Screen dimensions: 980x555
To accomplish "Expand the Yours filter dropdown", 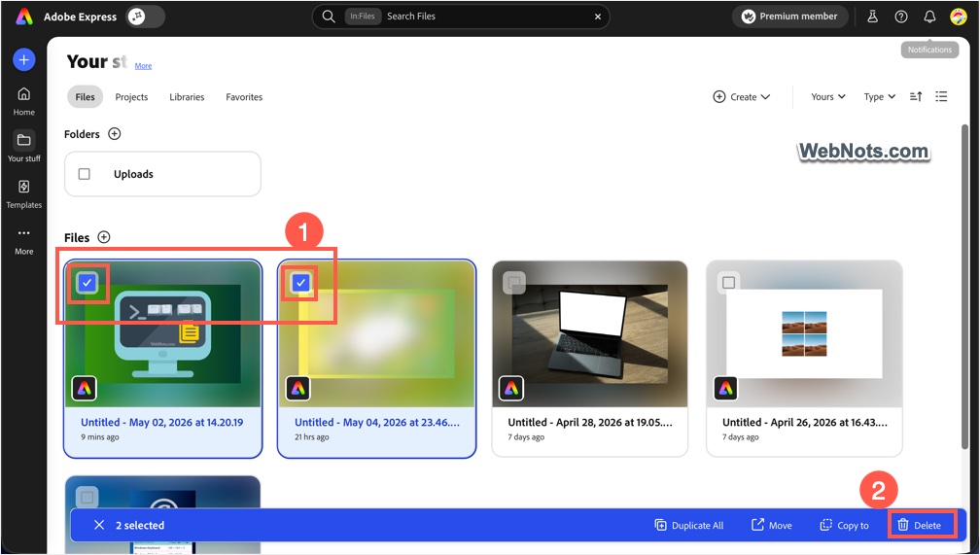I will point(828,97).
